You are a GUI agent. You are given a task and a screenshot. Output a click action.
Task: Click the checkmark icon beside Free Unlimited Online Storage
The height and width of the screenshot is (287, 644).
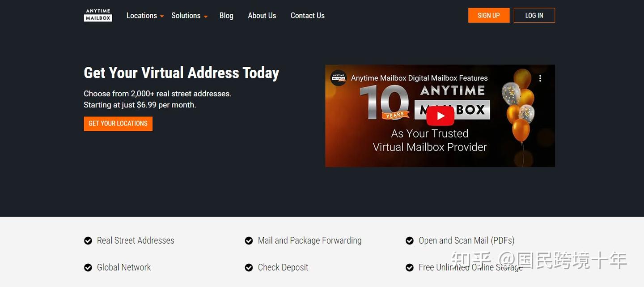(409, 268)
